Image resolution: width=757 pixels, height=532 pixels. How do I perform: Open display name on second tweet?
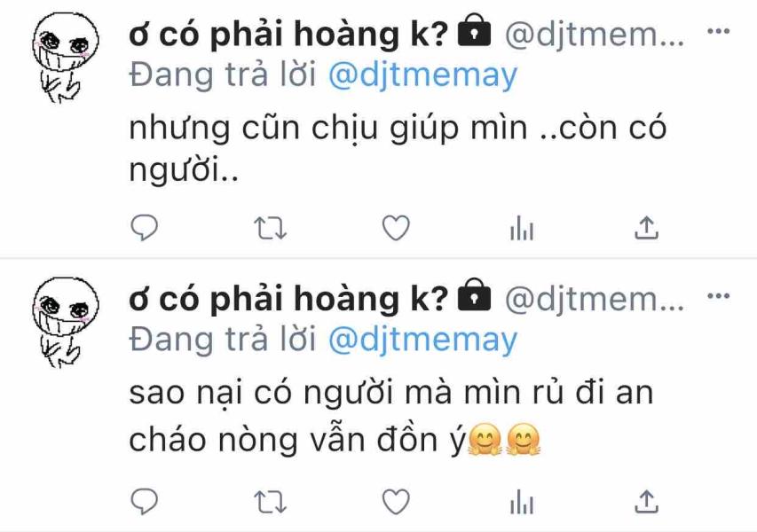(288, 300)
